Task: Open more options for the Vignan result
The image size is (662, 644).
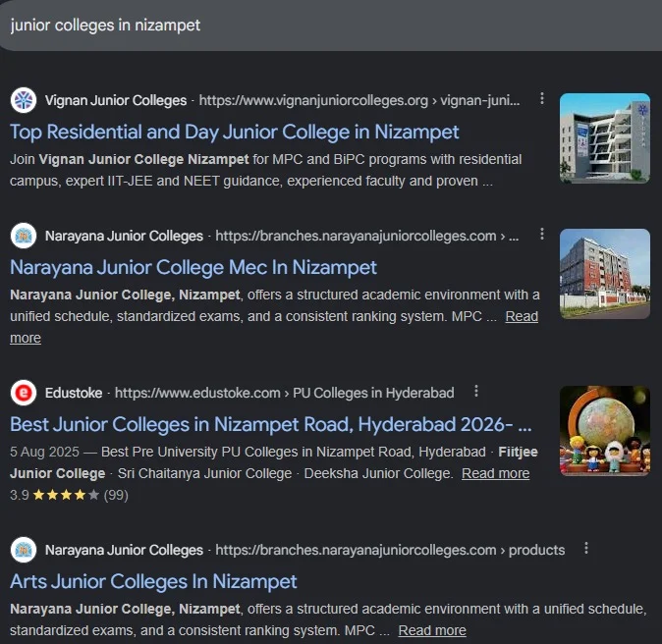Action: pyautogui.click(x=541, y=99)
